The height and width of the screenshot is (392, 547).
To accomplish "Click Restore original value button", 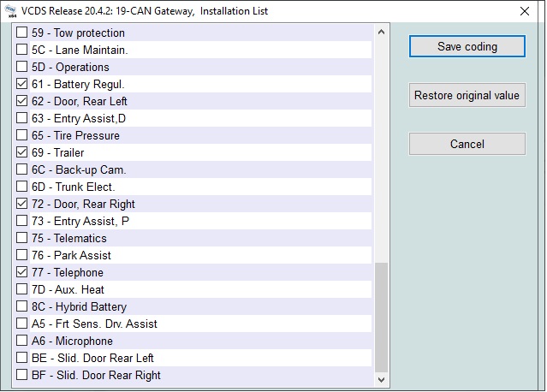I will pos(467,95).
